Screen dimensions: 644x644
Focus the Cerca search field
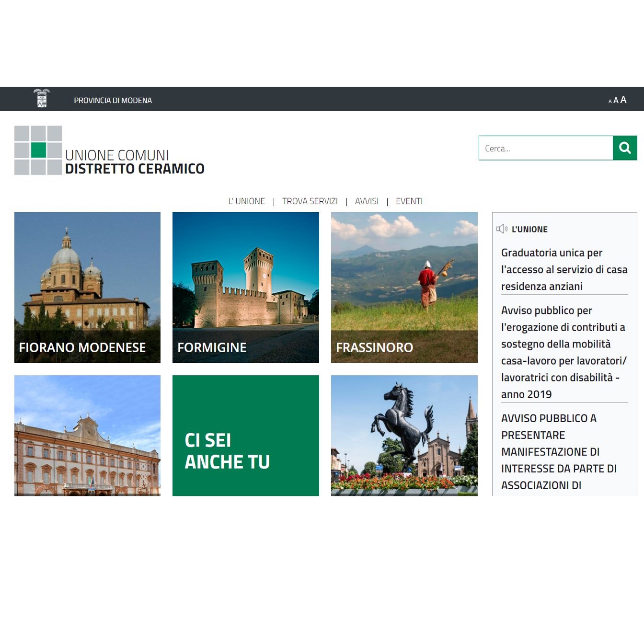pyautogui.click(x=546, y=148)
